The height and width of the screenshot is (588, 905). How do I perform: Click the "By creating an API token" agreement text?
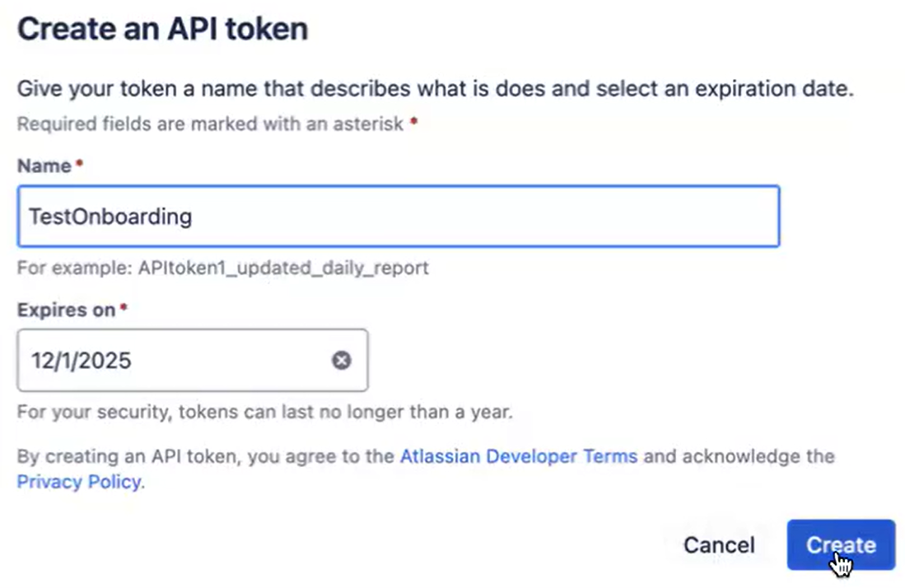206,456
